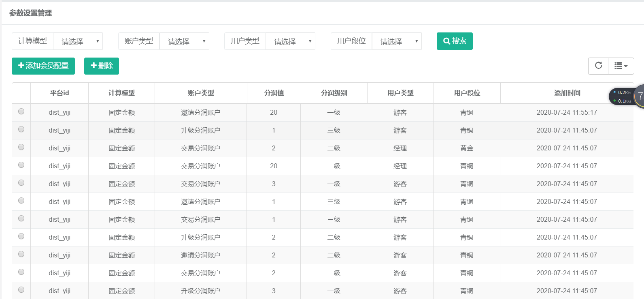Select radio for 升级分润账户 一级 row
Viewport: 644px width, 302px height.
pyautogui.click(x=21, y=290)
